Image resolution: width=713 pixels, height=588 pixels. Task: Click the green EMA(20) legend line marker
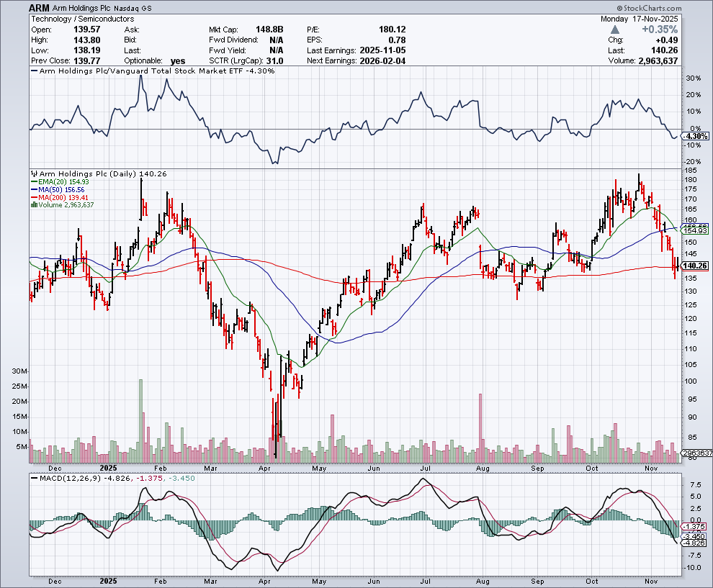(33, 181)
